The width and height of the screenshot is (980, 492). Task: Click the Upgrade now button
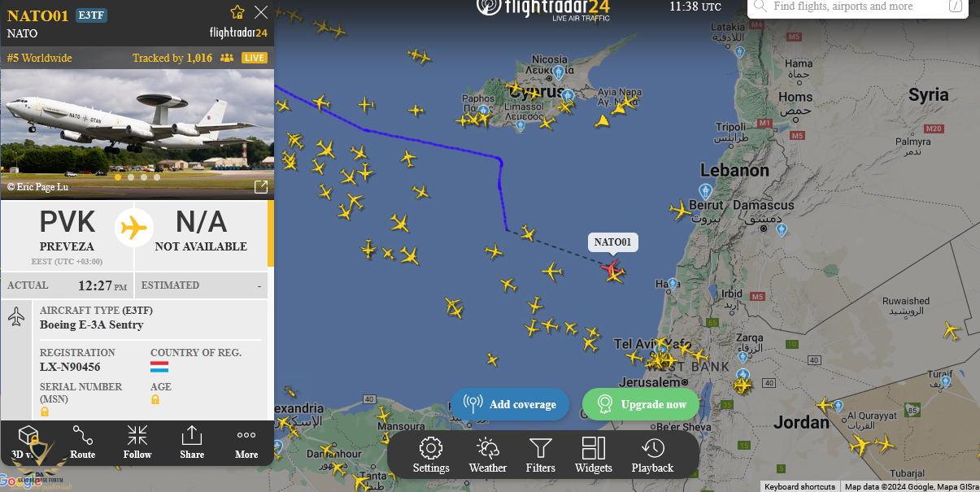coord(641,404)
